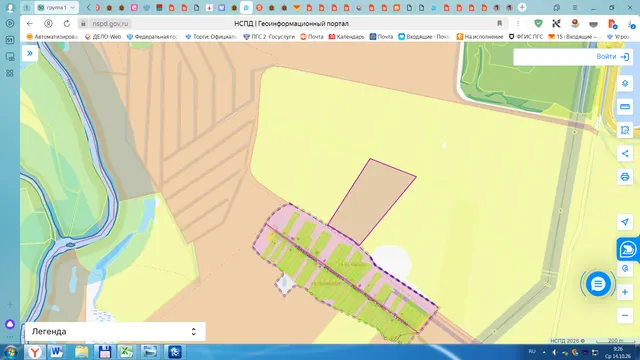The image size is (640, 360).
Task: Open the green shield protection icon
Action: click(x=538, y=24)
